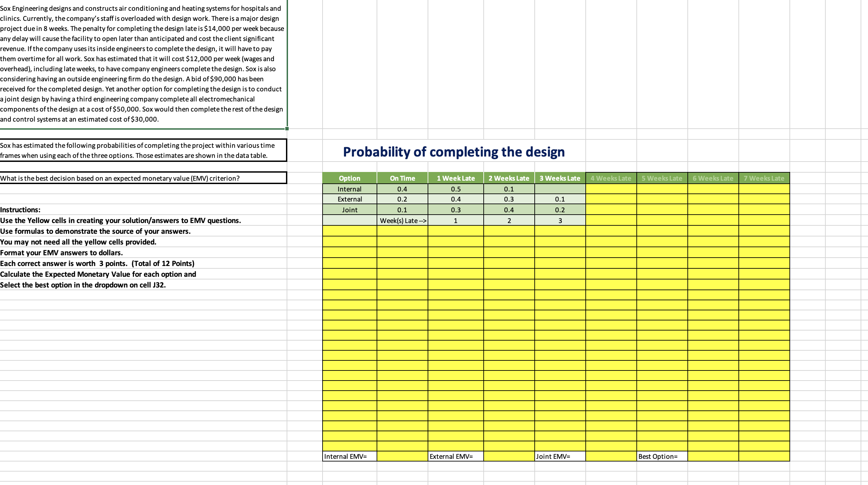The height and width of the screenshot is (485, 868).
Task: Select the yellow cell next to Joint EMV=
Action: pos(612,456)
